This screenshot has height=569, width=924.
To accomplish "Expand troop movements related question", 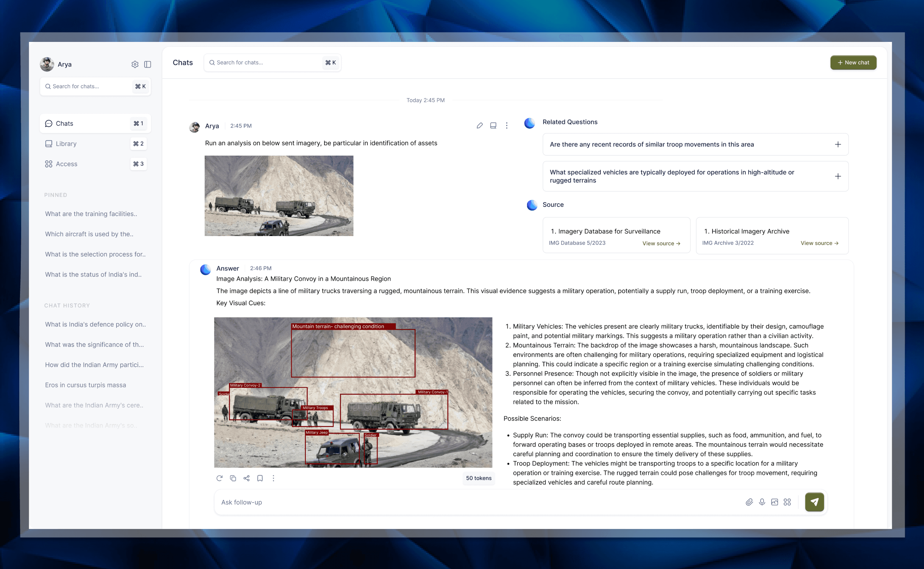I will pyautogui.click(x=838, y=145).
